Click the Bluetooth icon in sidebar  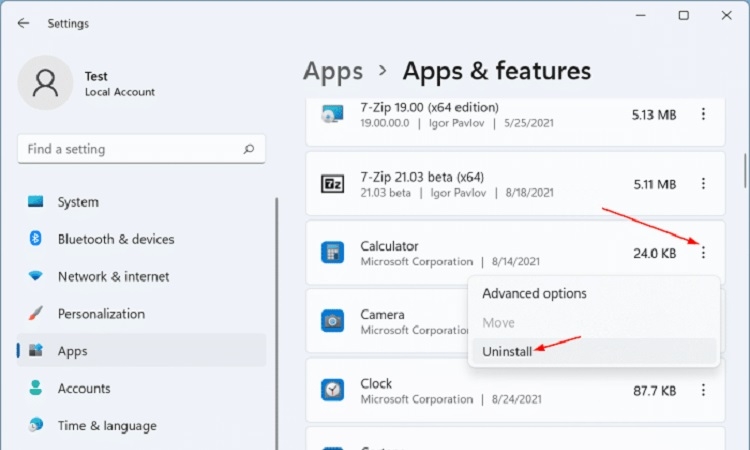click(35, 239)
